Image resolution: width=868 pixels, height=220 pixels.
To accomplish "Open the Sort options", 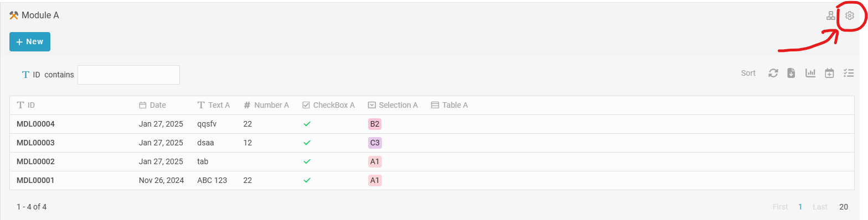I will pos(748,73).
